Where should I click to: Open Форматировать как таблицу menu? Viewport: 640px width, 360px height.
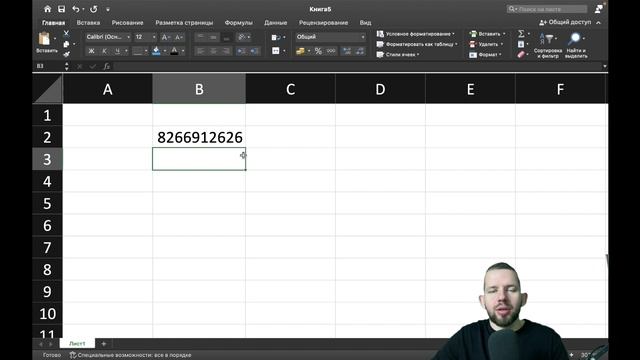[417, 44]
